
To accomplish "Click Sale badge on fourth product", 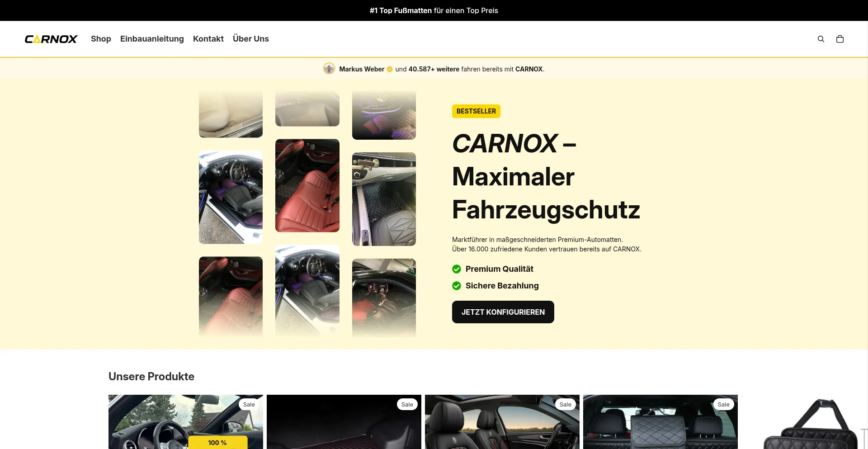I will [x=724, y=404].
